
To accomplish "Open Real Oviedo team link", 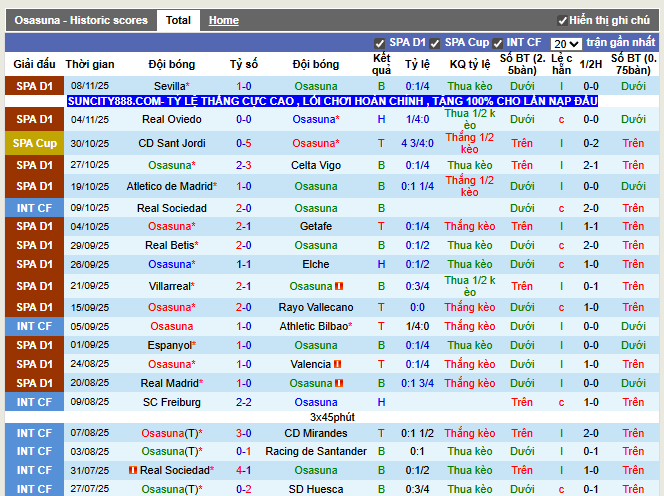I will tap(172, 119).
